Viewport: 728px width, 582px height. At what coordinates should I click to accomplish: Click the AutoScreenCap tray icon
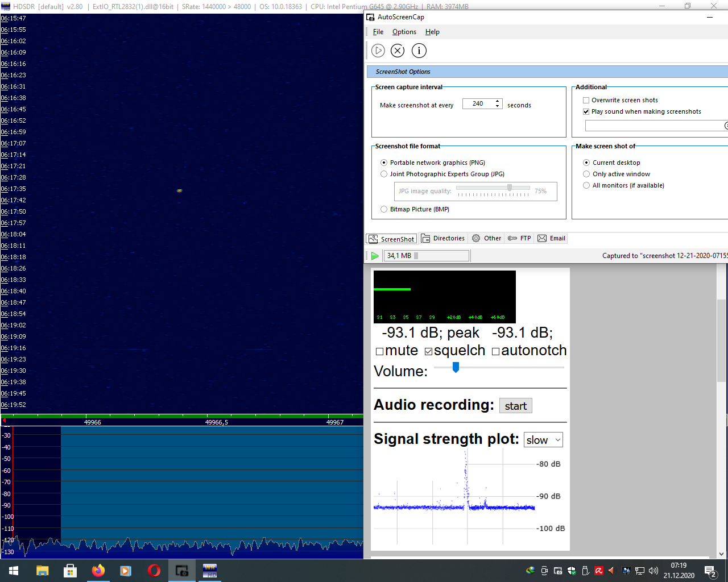click(x=558, y=571)
